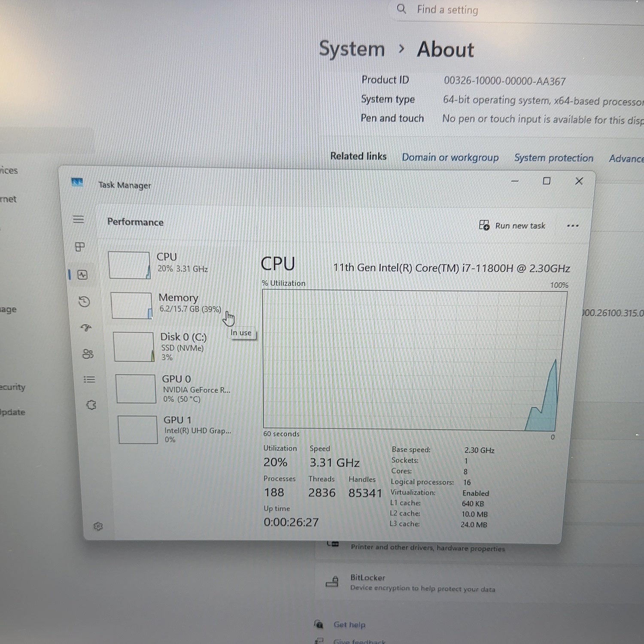Open the Users icon in Task Manager
This screenshot has height=644, width=644.
click(x=88, y=354)
